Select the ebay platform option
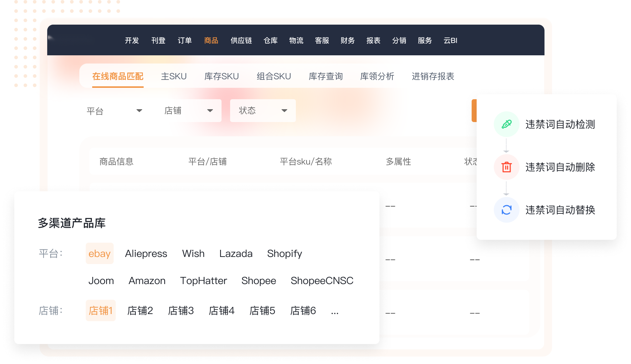This screenshot has width=631, height=364. (99, 253)
